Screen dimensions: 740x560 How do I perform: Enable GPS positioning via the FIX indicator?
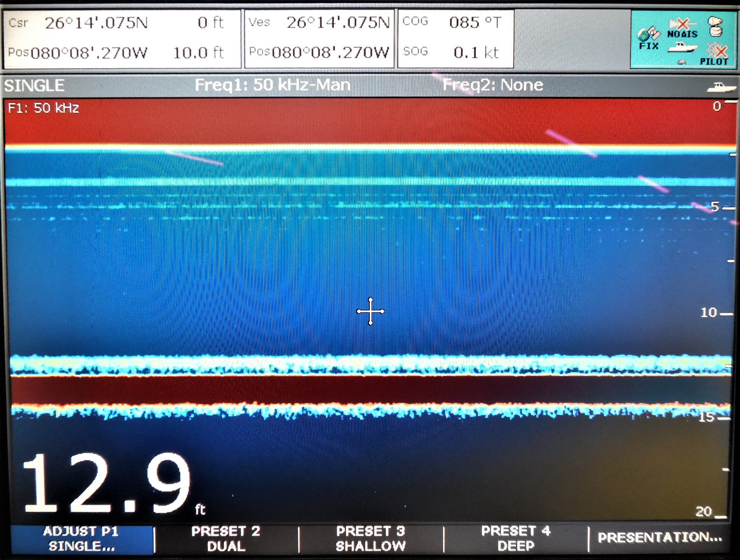pyautogui.click(x=648, y=39)
